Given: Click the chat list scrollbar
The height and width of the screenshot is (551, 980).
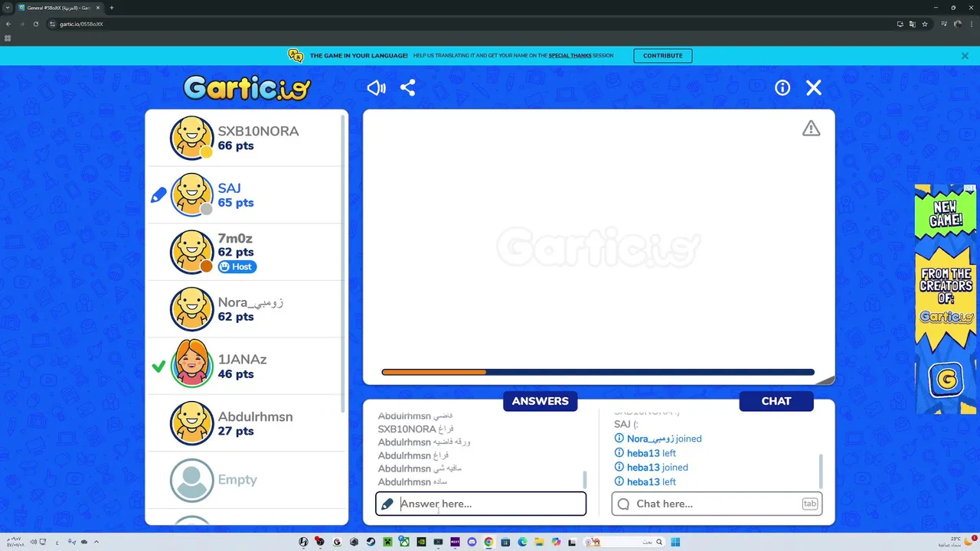Looking at the screenshot, I should tap(821, 471).
